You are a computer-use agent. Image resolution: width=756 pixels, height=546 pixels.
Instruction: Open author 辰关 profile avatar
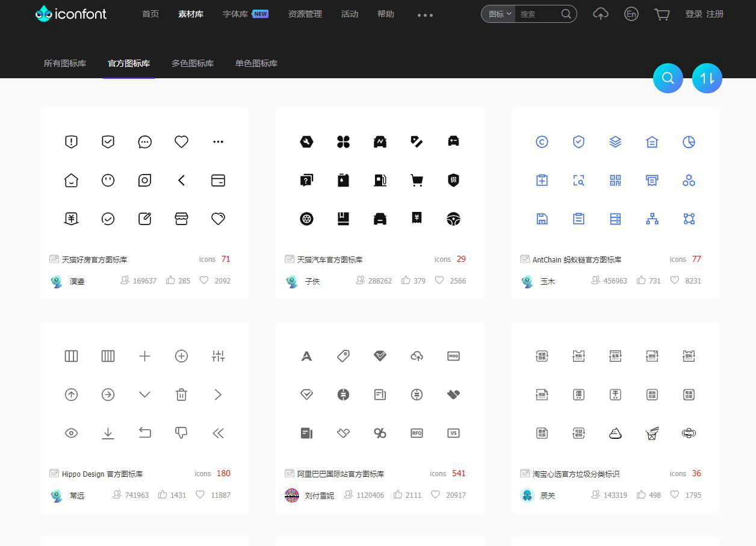click(x=527, y=495)
